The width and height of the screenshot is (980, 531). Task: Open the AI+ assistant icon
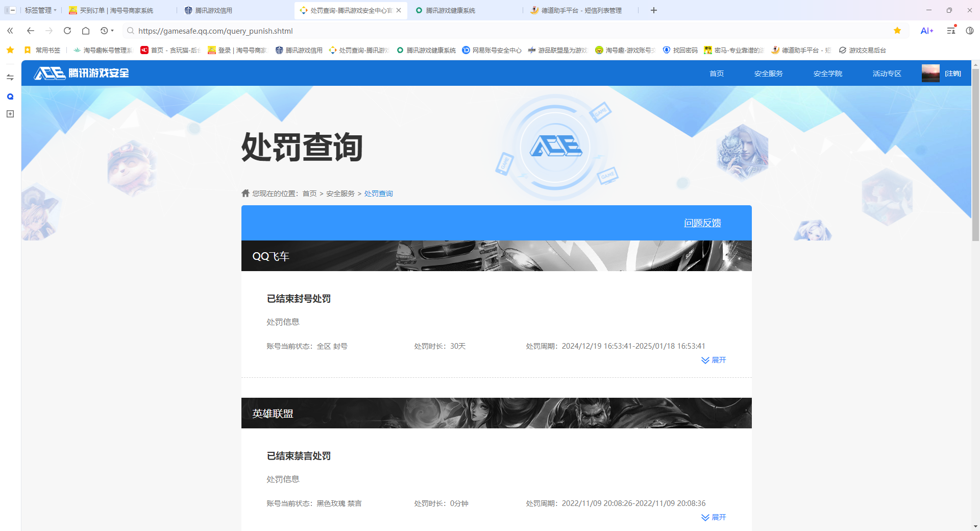pyautogui.click(x=927, y=31)
